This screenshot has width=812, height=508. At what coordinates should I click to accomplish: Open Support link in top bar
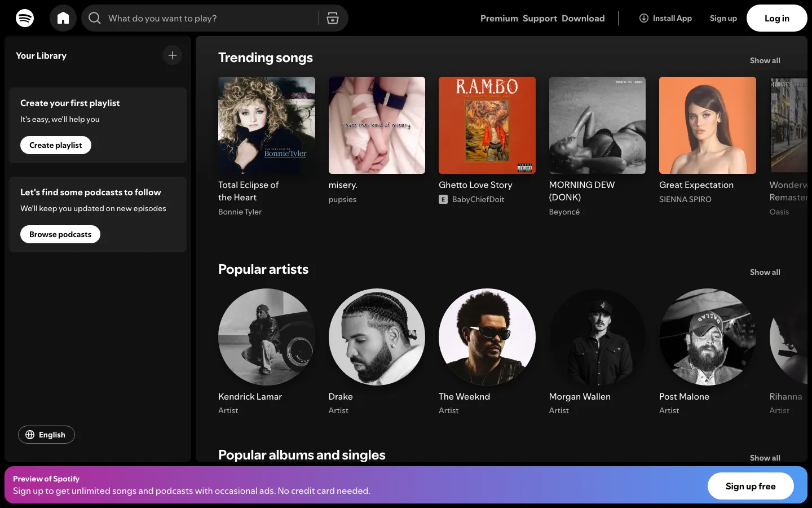[x=540, y=18]
